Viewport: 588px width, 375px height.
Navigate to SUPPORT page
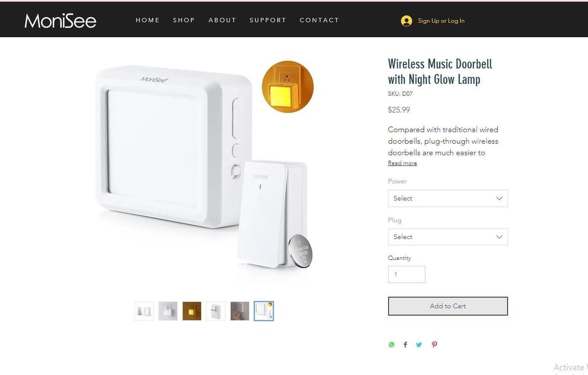(268, 20)
